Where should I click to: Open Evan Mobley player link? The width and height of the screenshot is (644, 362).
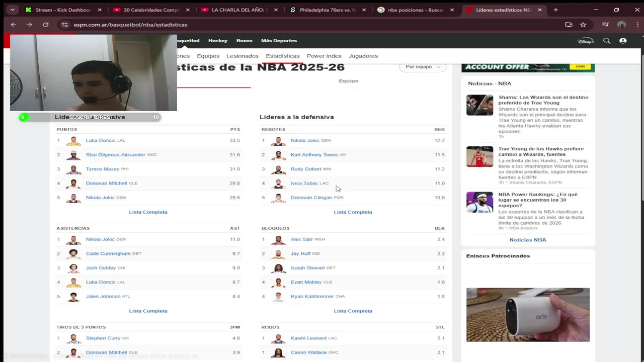[x=306, y=283]
